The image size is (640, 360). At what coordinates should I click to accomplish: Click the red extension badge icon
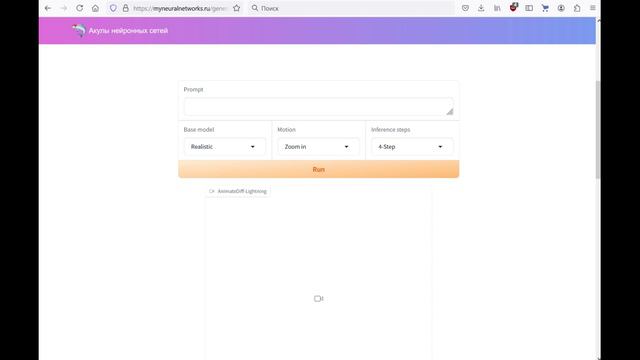coord(513,7)
